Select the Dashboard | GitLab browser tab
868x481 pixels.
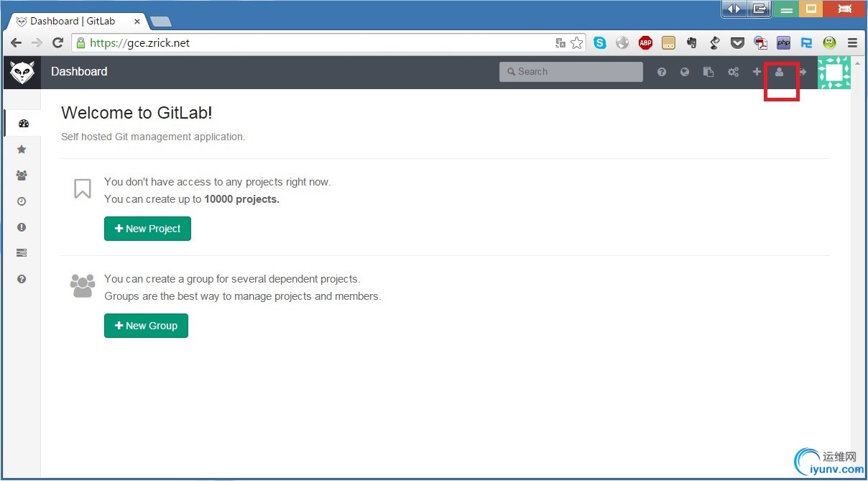click(x=78, y=22)
